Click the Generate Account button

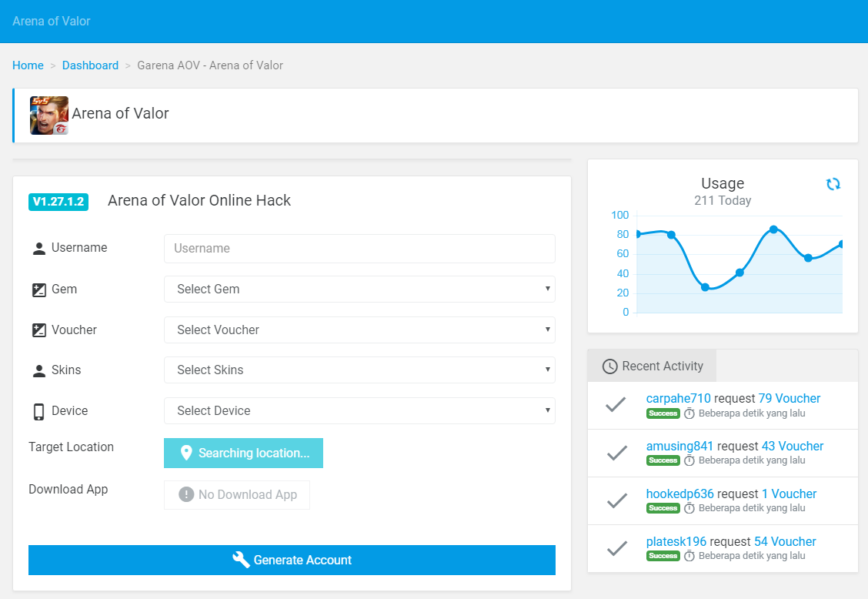[x=292, y=561]
